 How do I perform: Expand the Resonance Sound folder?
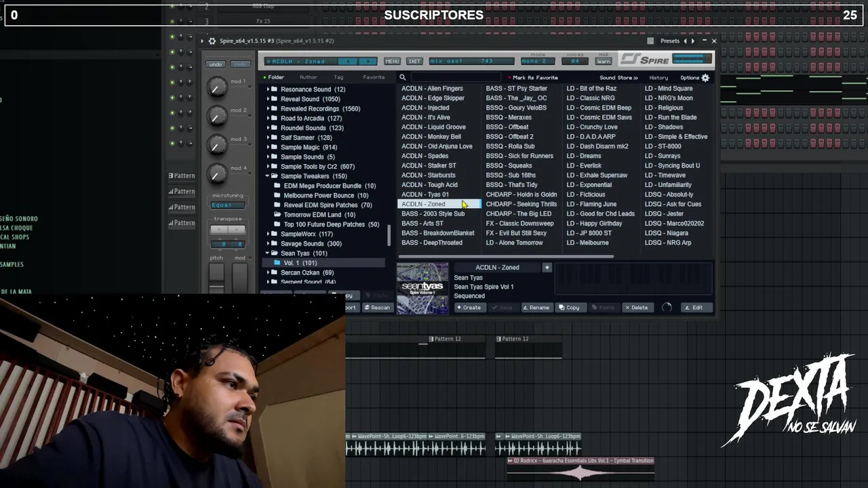pos(269,89)
